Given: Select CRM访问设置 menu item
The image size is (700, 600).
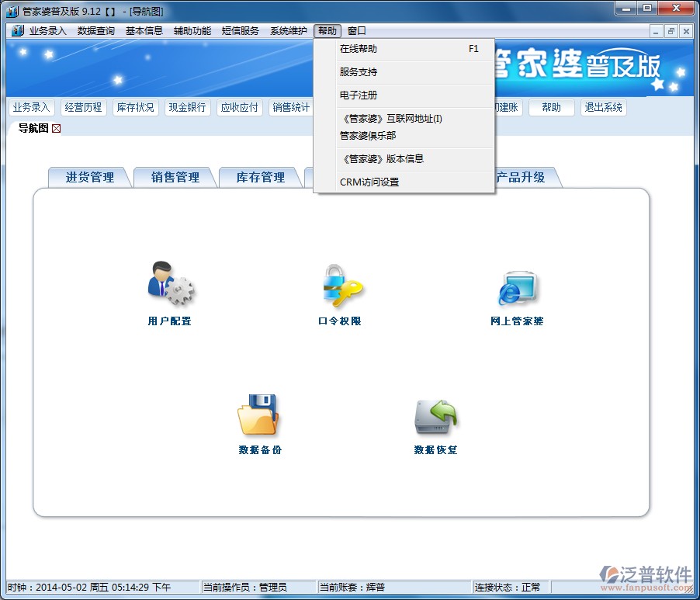Looking at the screenshot, I should [x=369, y=182].
